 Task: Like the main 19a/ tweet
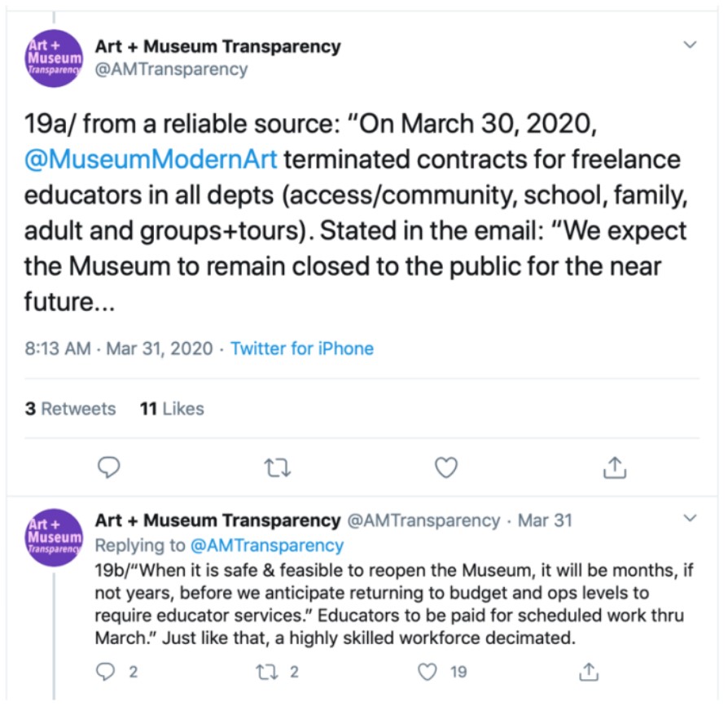click(x=445, y=467)
